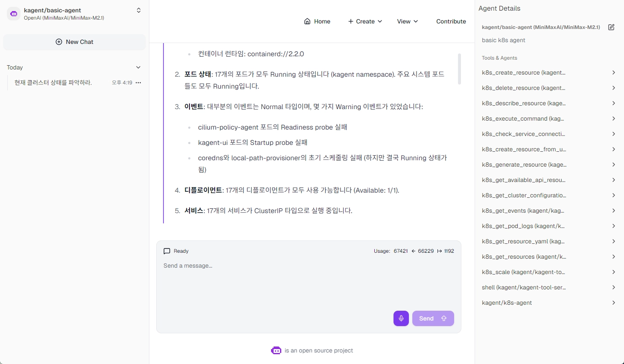
Task: Expand k8s_create_resource_from_url tool entry
Action: pyautogui.click(x=548, y=149)
